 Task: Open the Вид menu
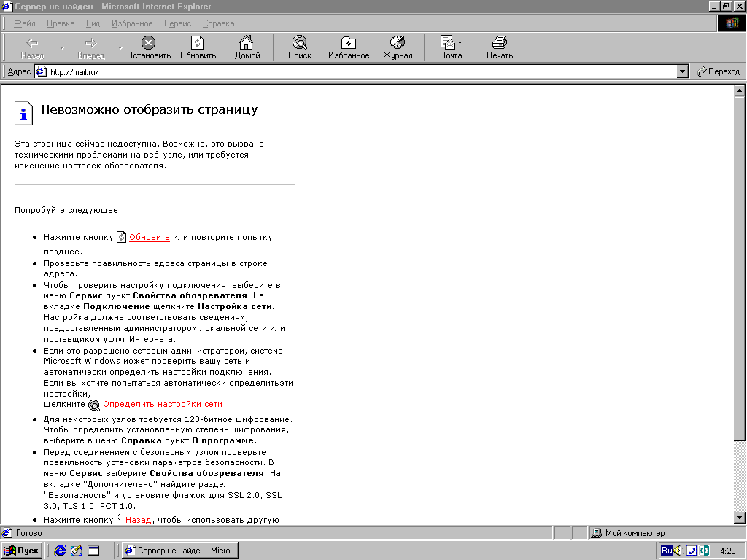[93, 23]
